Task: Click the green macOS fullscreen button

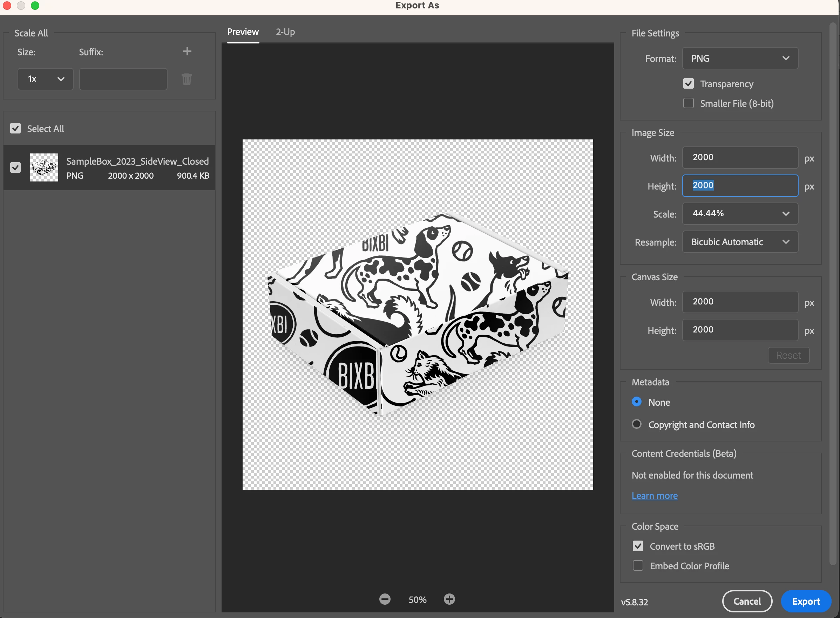Action: coord(35,6)
